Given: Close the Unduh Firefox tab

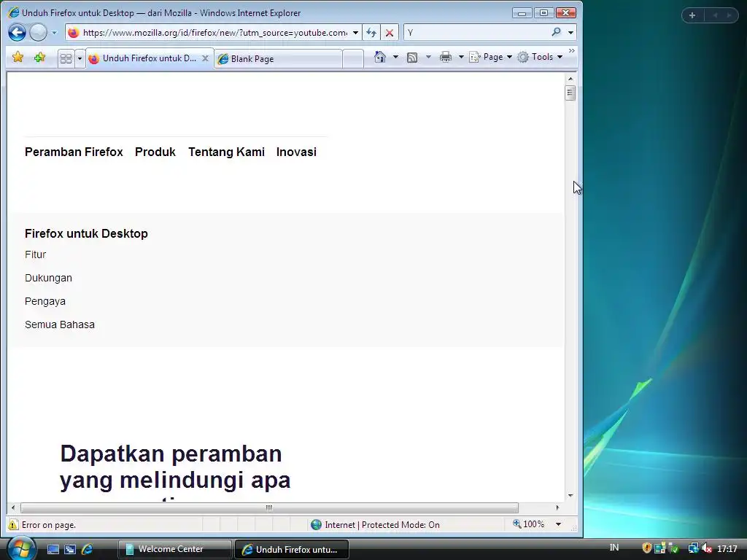Looking at the screenshot, I should click(205, 58).
